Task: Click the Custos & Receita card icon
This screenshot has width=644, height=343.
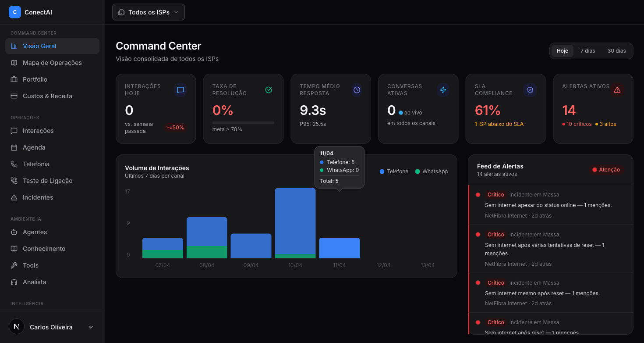Action: pos(14,96)
